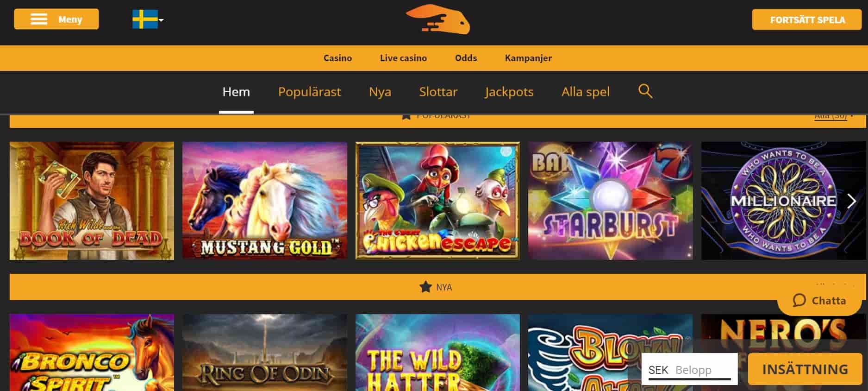The height and width of the screenshot is (391, 868).
Task: Click the star icon beside NYA
Action: click(x=425, y=287)
